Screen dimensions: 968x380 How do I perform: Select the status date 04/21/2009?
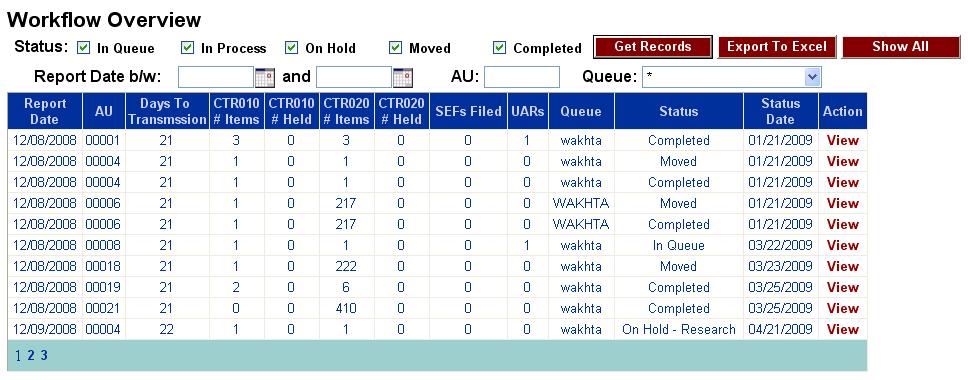click(780, 329)
